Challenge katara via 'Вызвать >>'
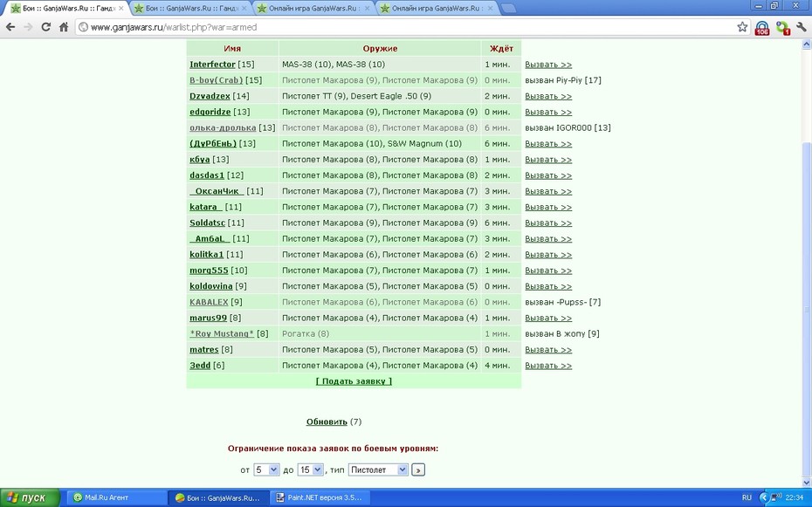This screenshot has height=507, width=812. pyautogui.click(x=548, y=208)
